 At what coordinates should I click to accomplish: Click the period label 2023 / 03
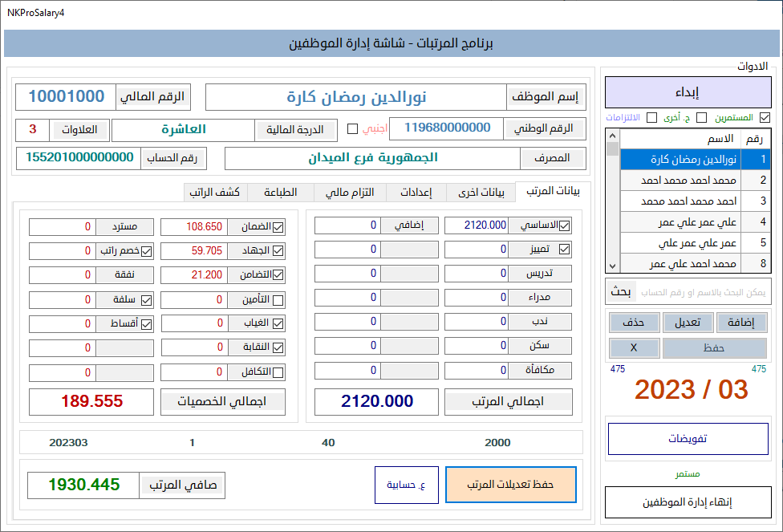[691, 390]
